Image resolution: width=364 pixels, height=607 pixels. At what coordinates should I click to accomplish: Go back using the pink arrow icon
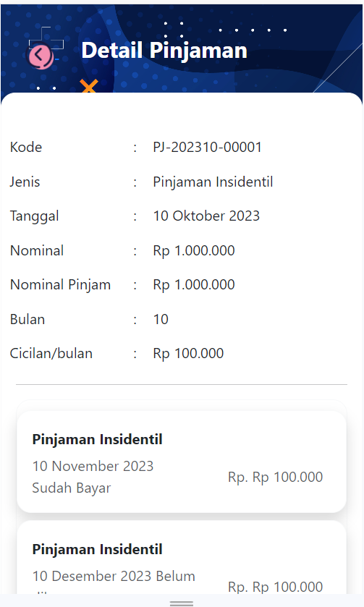click(39, 55)
